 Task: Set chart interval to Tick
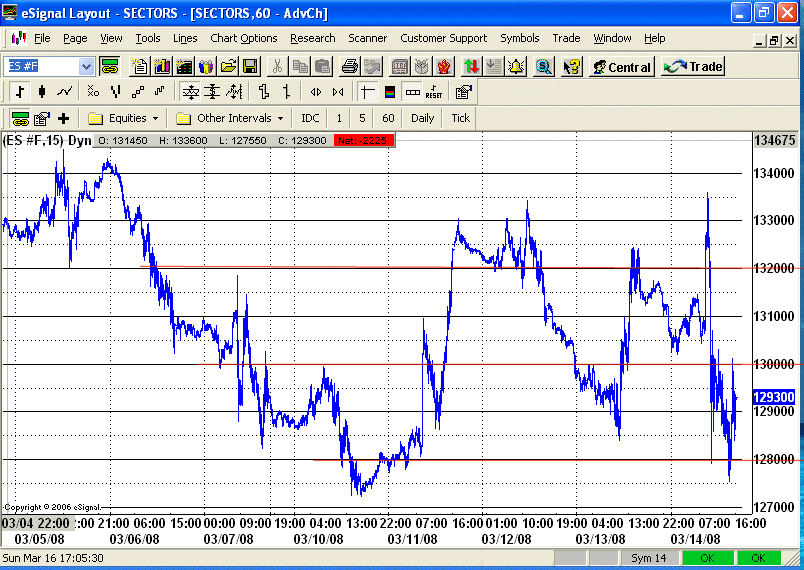pos(460,118)
